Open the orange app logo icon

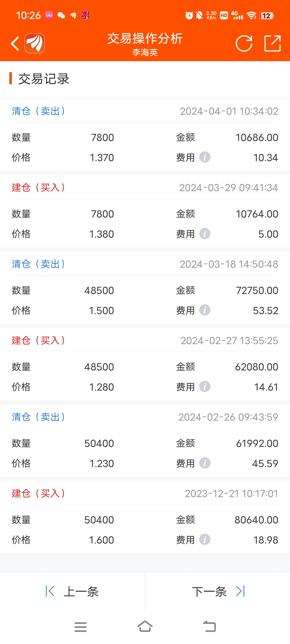[35, 43]
